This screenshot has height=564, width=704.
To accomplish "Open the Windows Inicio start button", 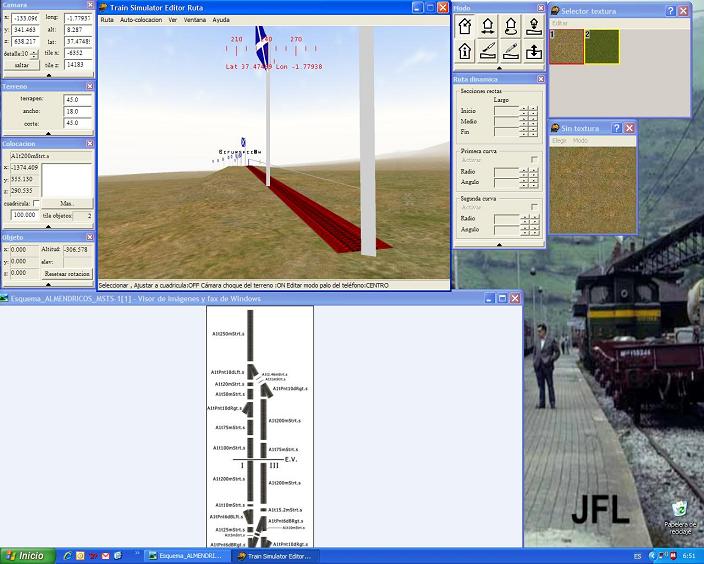I will click(x=25, y=555).
